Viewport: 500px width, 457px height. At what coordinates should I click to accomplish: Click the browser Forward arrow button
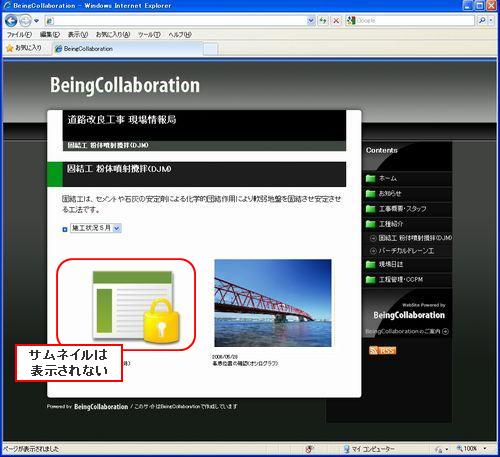click(25, 21)
